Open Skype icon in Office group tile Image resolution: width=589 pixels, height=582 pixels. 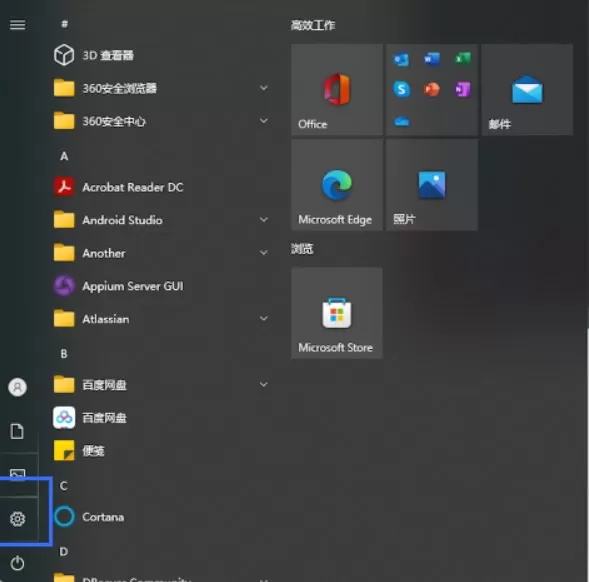[x=401, y=89]
